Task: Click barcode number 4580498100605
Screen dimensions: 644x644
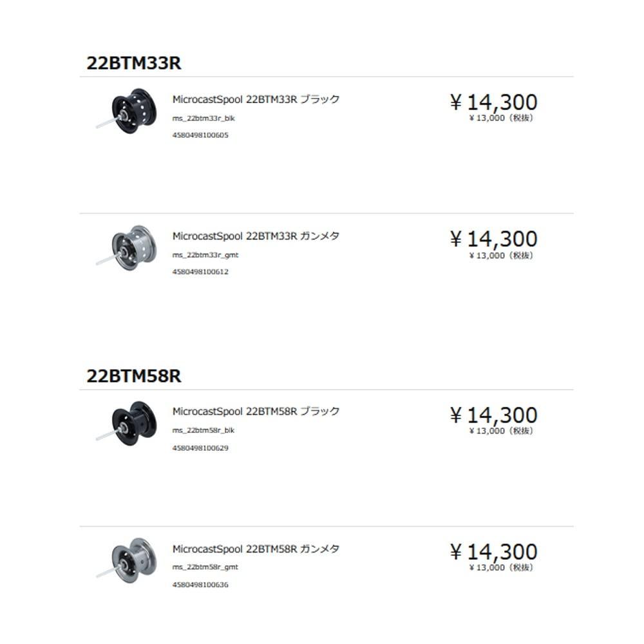Action: 200,135
